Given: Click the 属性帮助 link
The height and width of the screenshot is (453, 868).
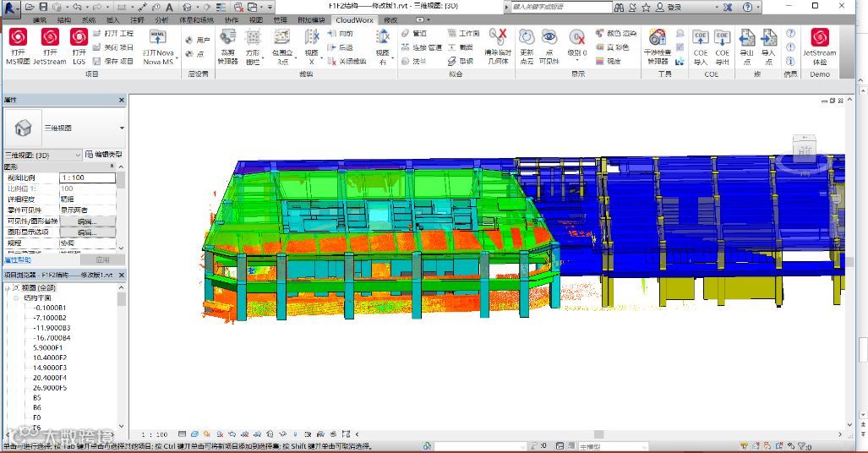Looking at the screenshot, I should (18, 259).
